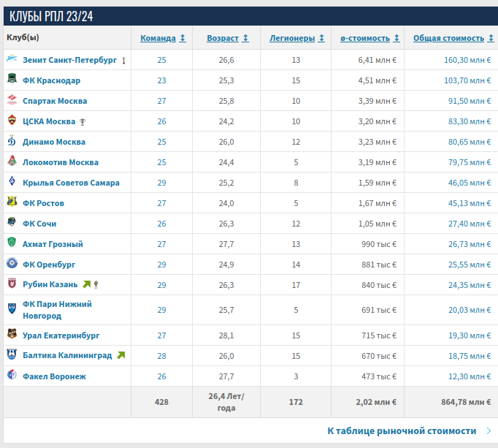Click the Akhmat Grozny club crest
The image size is (498, 448).
pos(12,243)
